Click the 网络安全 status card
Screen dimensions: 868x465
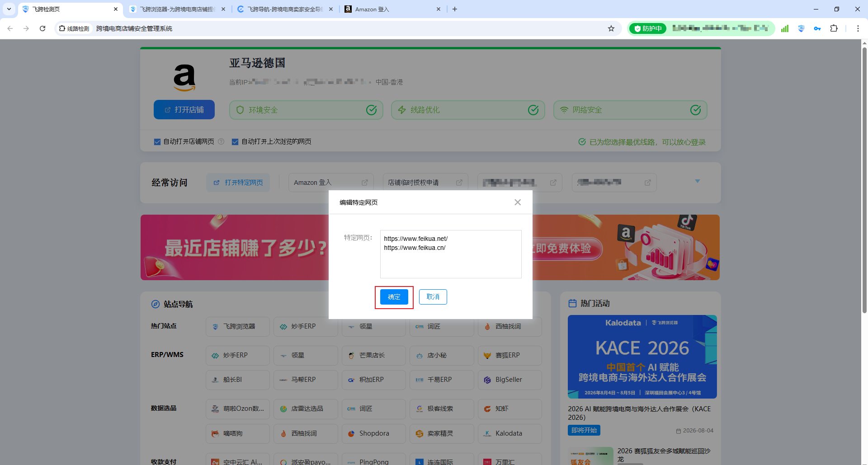[x=630, y=110]
